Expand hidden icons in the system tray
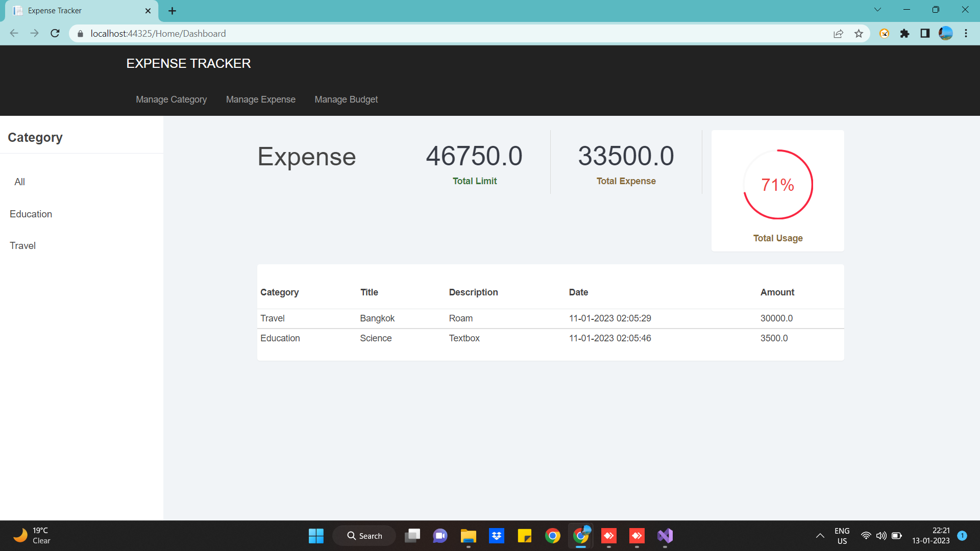Screen dimensions: 980x551 (x=820, y=536)
